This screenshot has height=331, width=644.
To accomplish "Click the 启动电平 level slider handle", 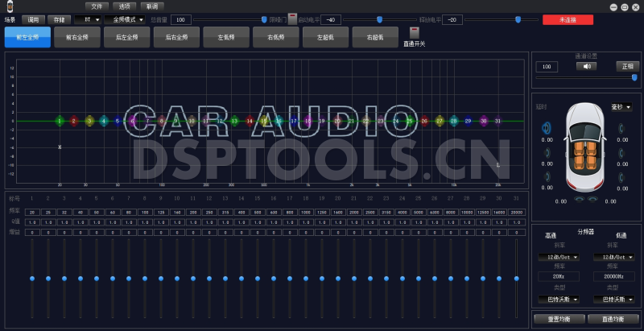I will pos(379,19).
